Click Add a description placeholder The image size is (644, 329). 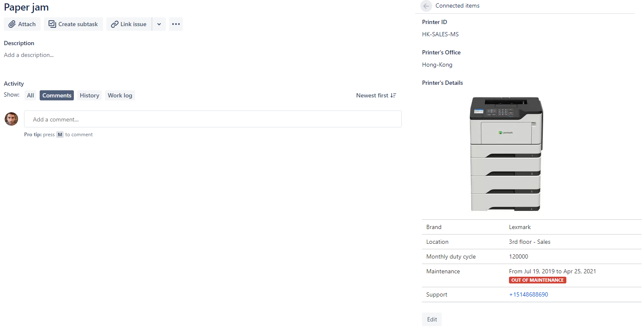point(29,55)
